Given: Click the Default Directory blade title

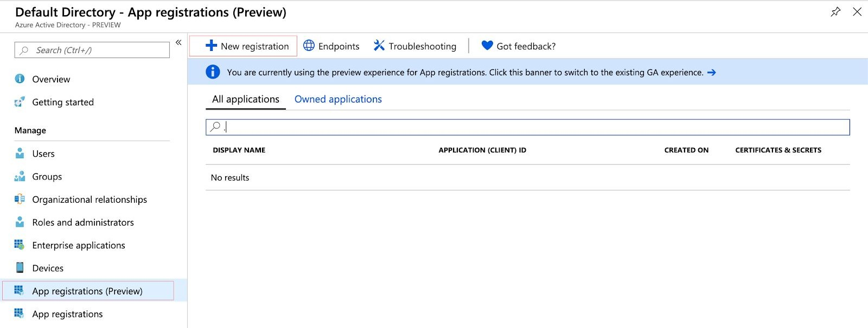Looking at the screenshot, I should coord(150,12).
